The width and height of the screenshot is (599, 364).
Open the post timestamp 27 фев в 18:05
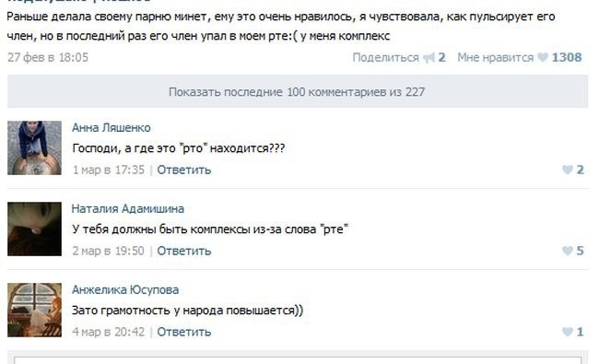pos(48,57)
